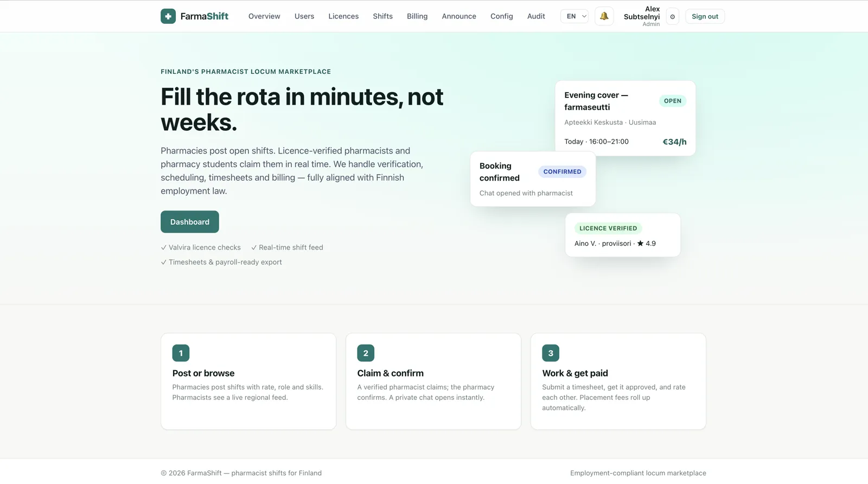Click the 'Post or browse' heading
The image size is (868, 484).
coord(203,373)
